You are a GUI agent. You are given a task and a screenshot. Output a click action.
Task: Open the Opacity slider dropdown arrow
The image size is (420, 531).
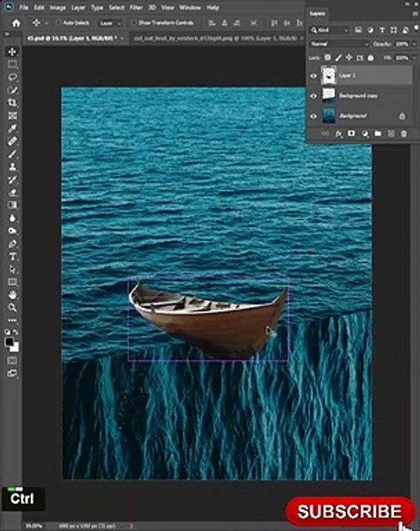(x=414, y=44)
